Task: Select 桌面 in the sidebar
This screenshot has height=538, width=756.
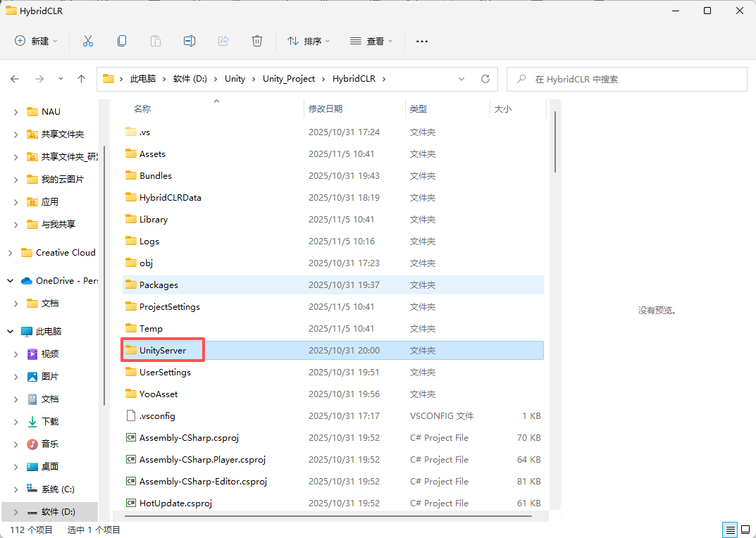Action: [50, 467]
